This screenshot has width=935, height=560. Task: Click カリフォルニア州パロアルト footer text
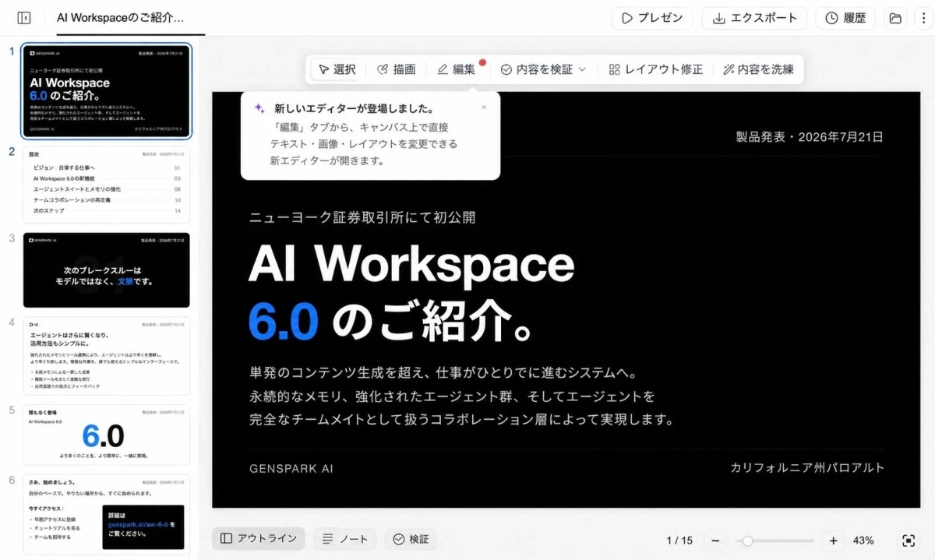tap(807, 468)
